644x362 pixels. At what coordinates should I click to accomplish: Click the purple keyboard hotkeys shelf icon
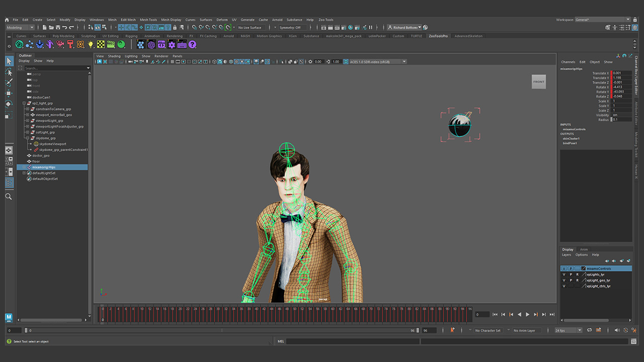pos(182,44)
